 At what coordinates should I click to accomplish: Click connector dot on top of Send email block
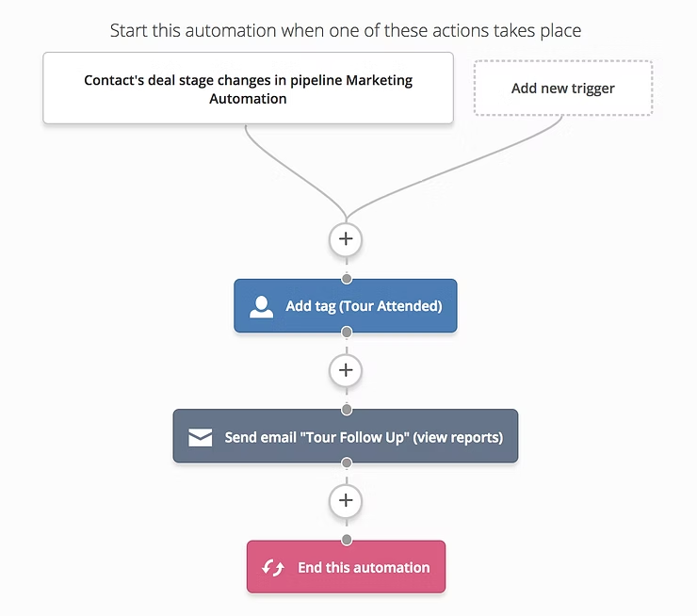(x=347, y=410)
